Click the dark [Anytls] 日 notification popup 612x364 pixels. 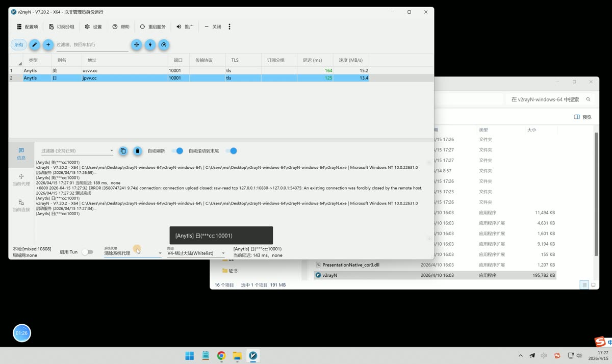[x=221, y=236]
